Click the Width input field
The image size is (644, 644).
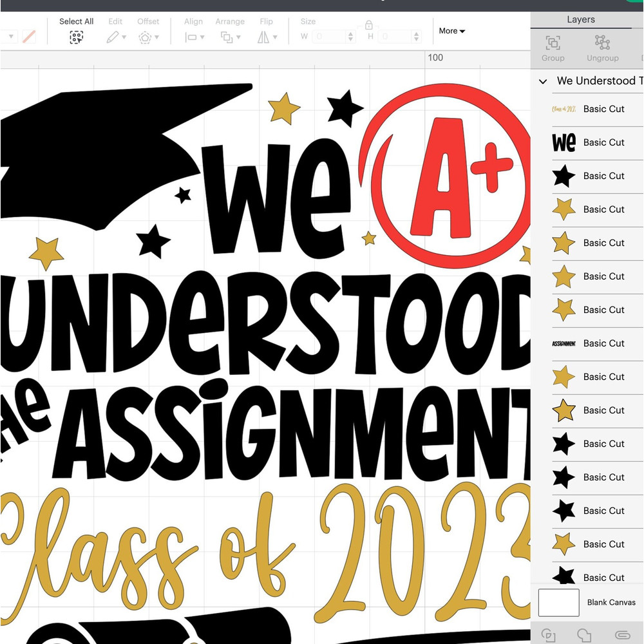328,37
